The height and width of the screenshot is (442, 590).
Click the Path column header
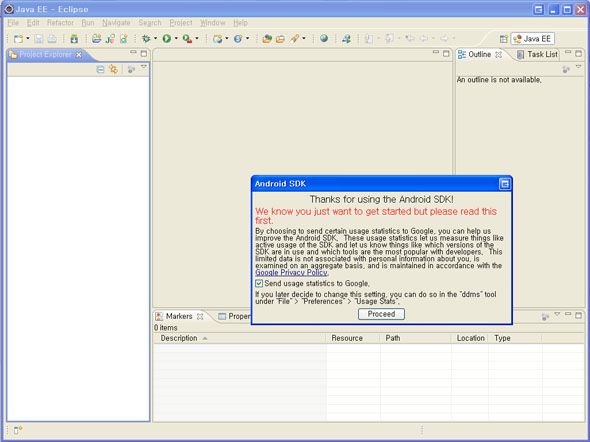point(415,338)
